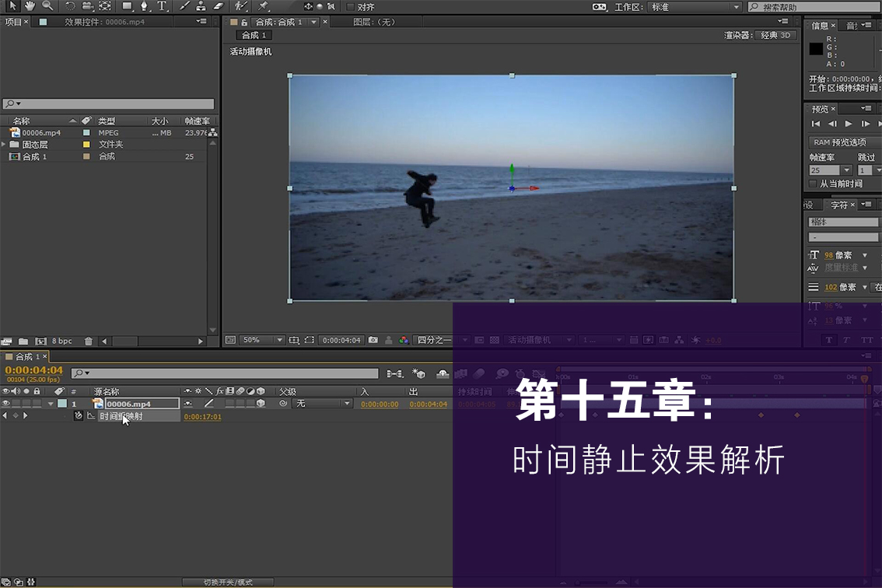Select the Zoom magnifier tool
This screenshot has width=882, height=588.
(x=47, y=5)
